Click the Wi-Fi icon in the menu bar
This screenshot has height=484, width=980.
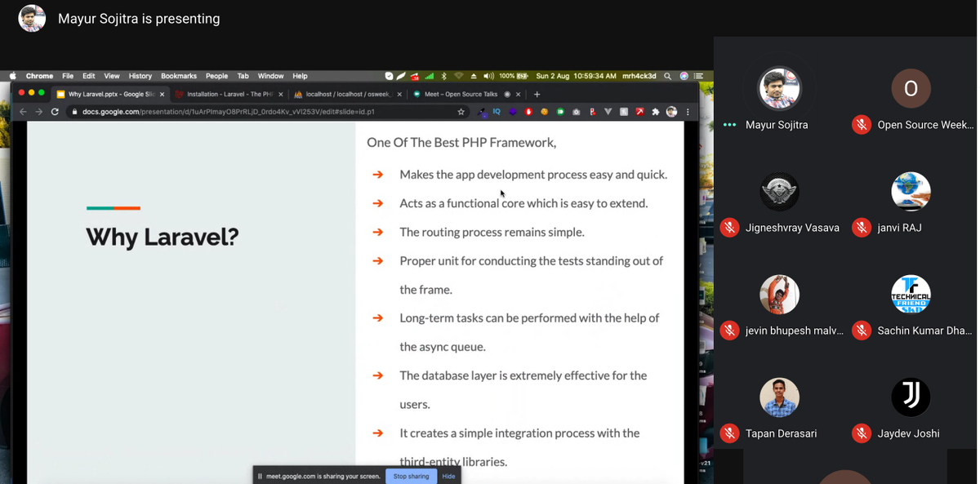(459, 76)
